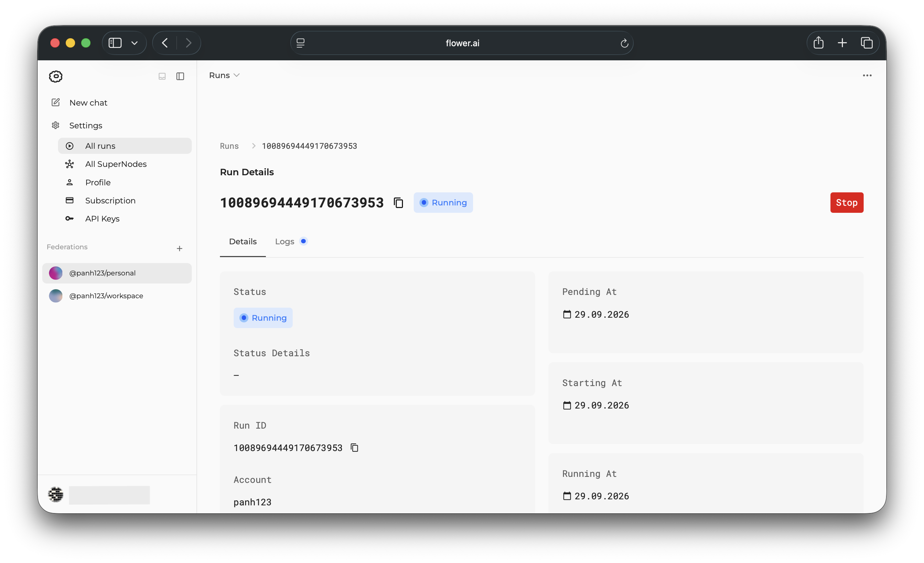Click the gear icon beside Settings
The height and width of the screenshot is (563, 924).
pos(56,125)
